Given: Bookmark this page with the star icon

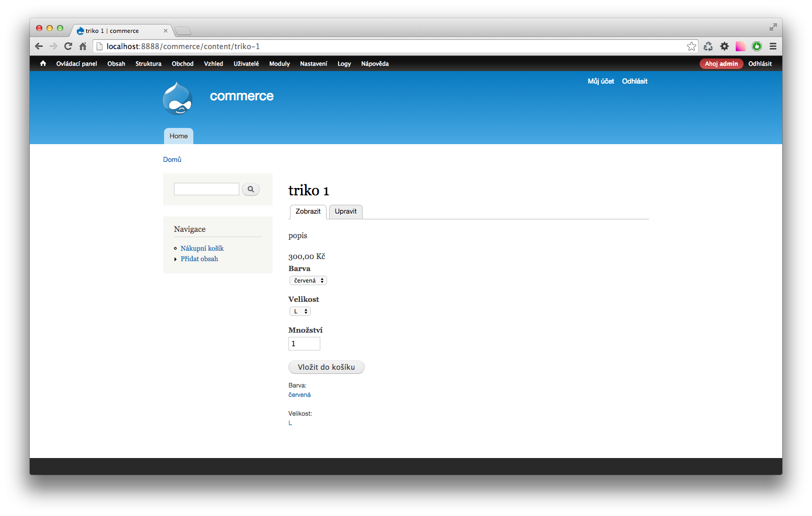Looking at the screenshot, I should (x=692, y=46).
